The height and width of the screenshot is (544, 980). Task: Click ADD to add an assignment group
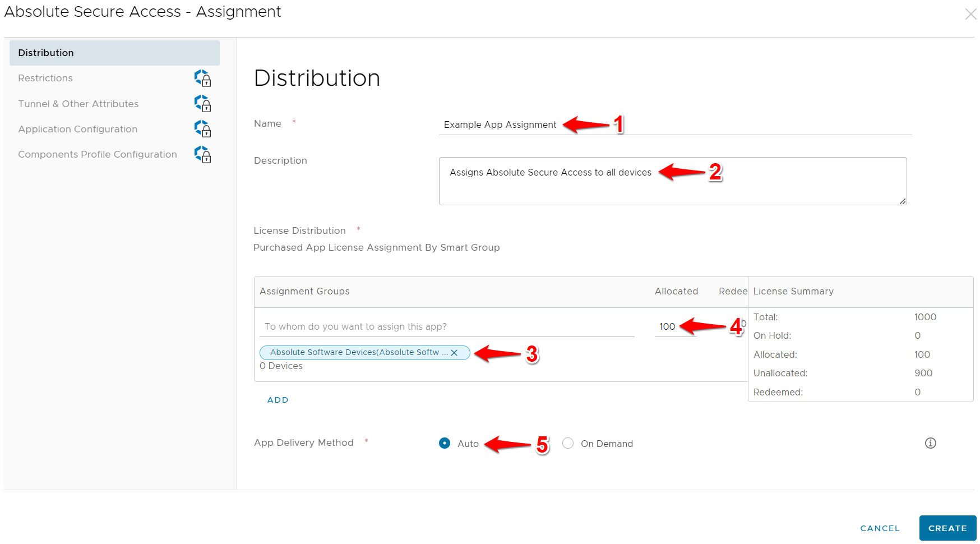tap(278, 400)
